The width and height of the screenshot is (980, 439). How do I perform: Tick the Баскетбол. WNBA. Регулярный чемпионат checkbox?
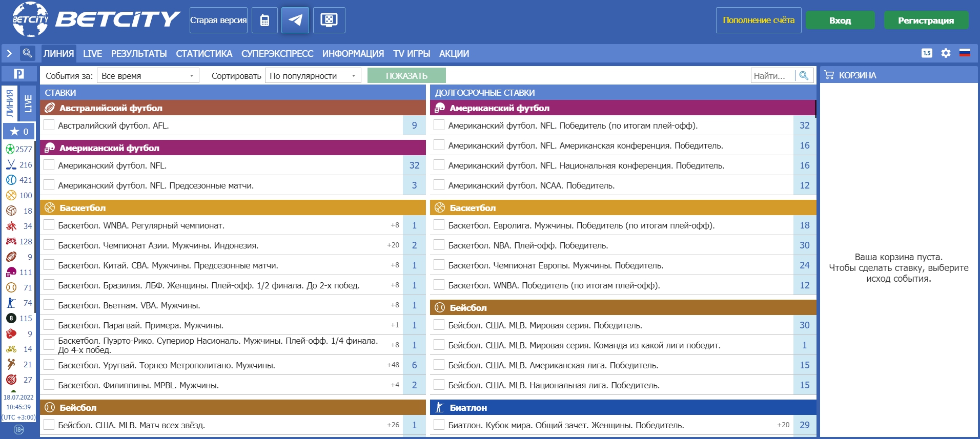tap(49, 225)
